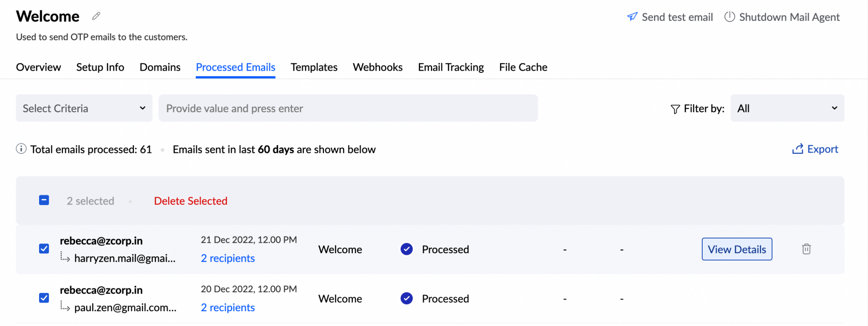The height and width of the screenshot is (326, 868).
Task: Click the search value input field
Action: point(348,108)
